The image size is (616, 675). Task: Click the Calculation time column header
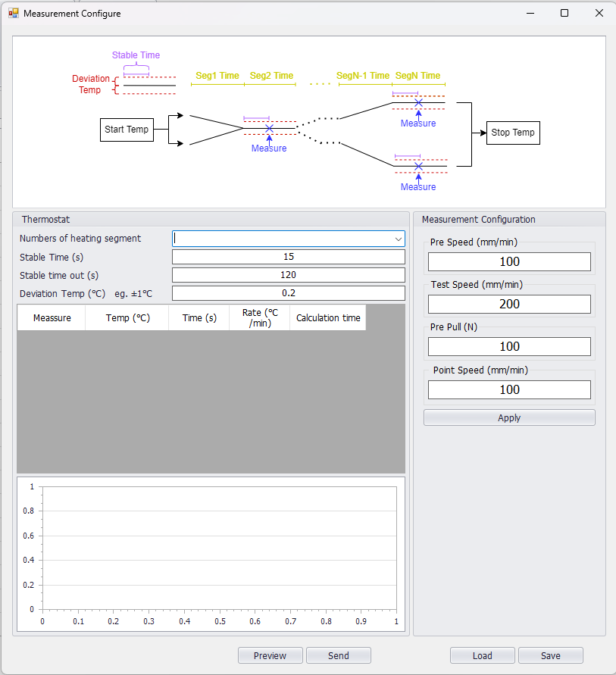328,317
